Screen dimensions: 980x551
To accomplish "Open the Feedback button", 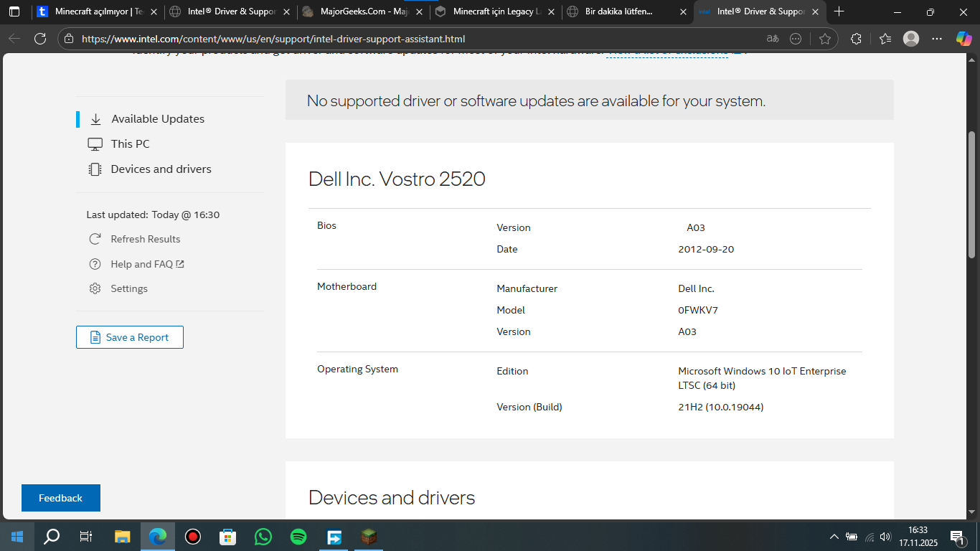I will click(61, 498).
